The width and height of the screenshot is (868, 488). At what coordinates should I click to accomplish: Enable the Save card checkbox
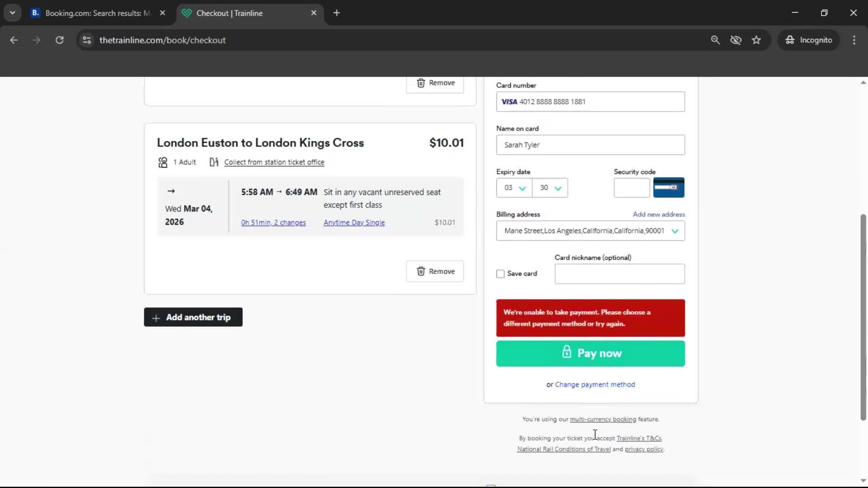(x=500, y=273)
